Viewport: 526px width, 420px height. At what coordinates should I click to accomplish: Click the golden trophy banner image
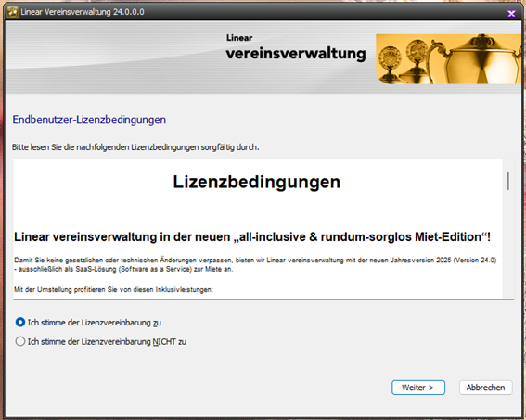[448, 59]
